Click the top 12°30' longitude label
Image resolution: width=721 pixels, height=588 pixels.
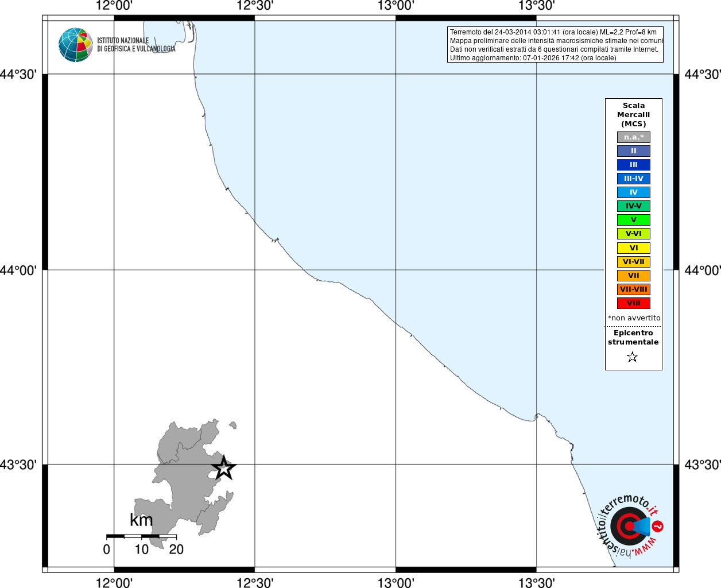255,6
